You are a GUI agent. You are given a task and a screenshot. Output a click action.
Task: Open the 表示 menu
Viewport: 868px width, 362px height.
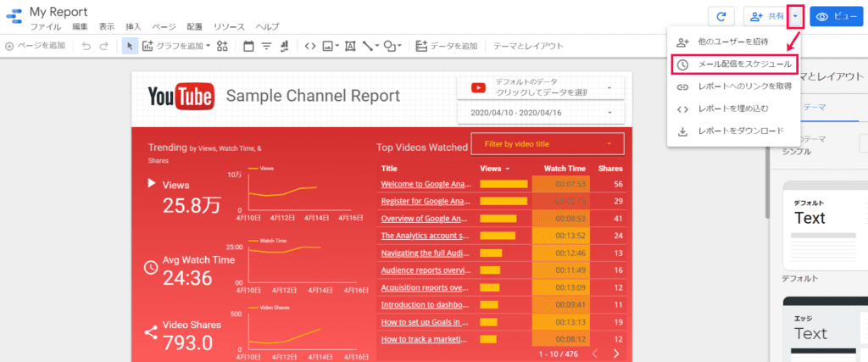[107, 26]
